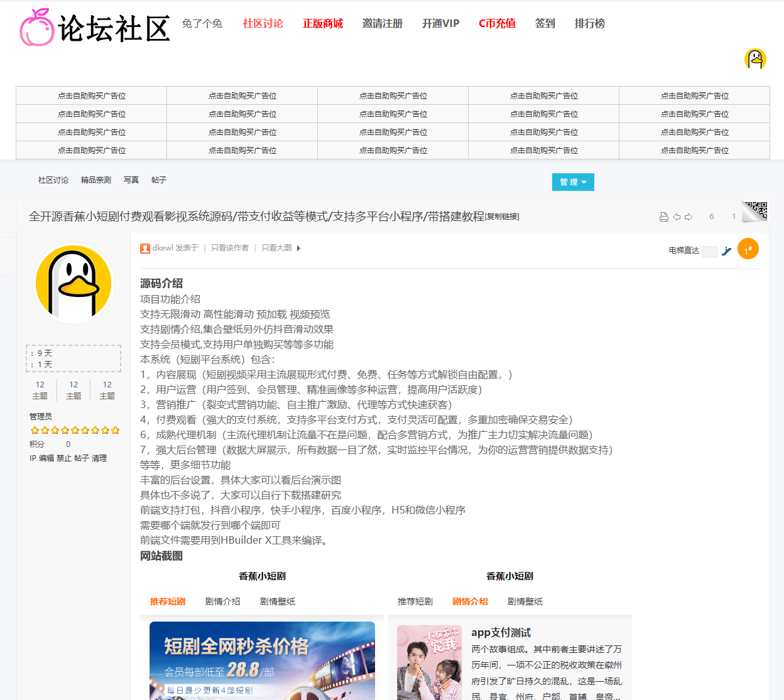The image size is (784, 700).
Task: Click inside the 电梯直达 floor input box
Action: click(x=709, y=251)
